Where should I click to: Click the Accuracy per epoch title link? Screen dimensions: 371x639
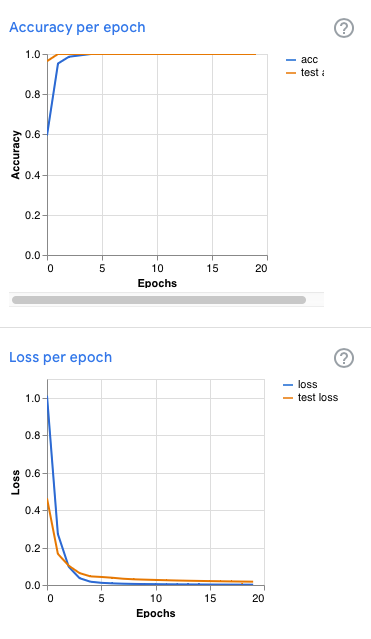[x=77, y=28]
